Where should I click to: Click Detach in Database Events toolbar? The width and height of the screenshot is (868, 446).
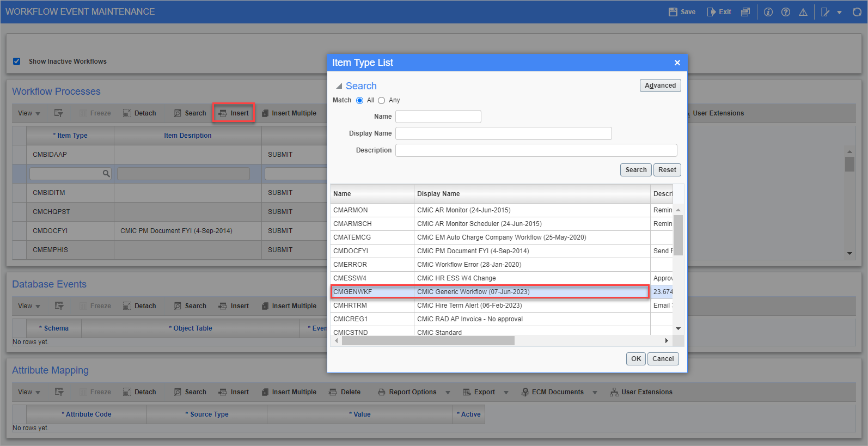tap(139, 306)
